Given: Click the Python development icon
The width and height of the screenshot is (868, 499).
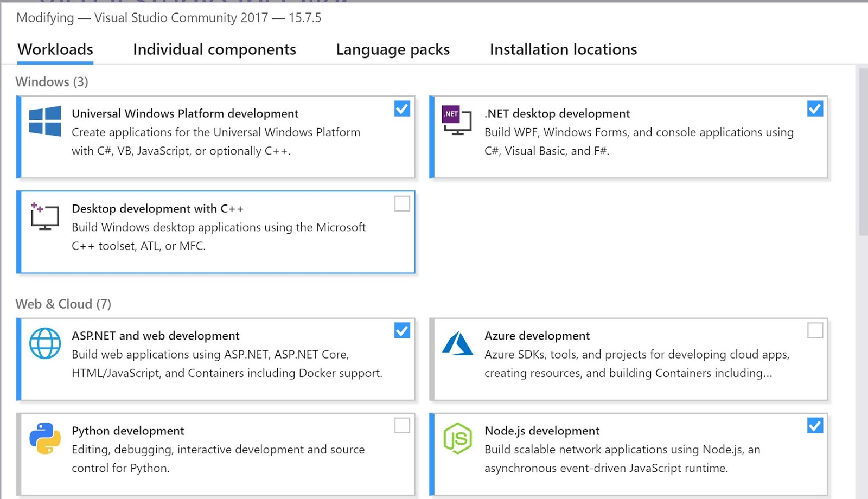Looking at the screenshot, I should click(x=45, y=437).
